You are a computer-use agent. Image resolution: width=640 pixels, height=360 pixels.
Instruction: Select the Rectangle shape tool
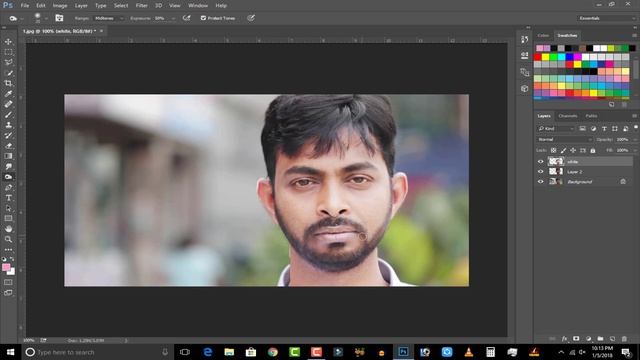tap(8, 218)
